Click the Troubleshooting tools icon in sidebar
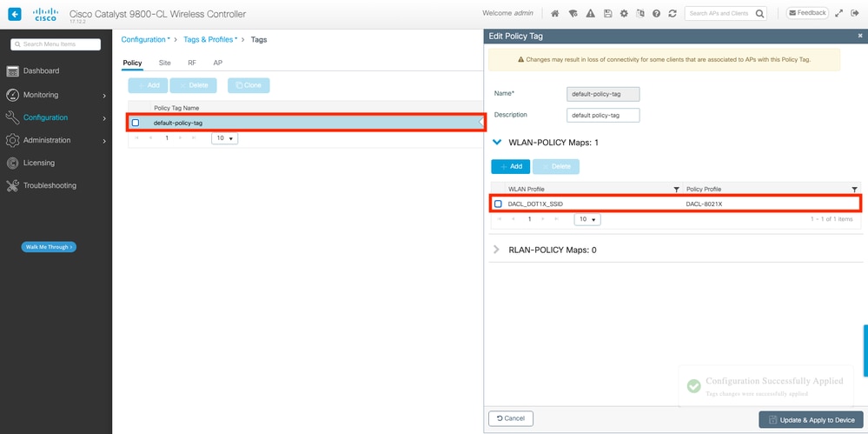This screenshot has width=868, height=434. click(12, 185)
